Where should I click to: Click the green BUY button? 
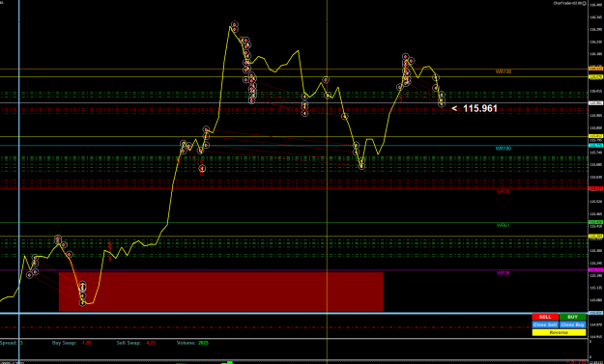[x=572, y=317]
